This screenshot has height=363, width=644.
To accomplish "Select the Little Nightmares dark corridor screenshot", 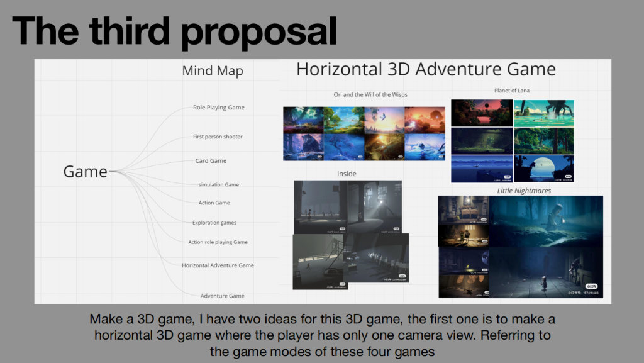I will (x=547, y=272).
